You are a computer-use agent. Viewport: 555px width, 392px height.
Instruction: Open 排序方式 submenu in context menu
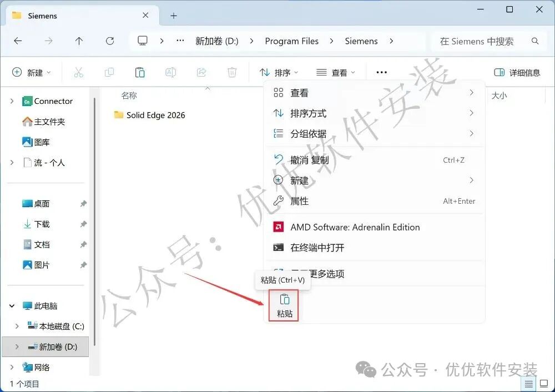pos(374,113)
